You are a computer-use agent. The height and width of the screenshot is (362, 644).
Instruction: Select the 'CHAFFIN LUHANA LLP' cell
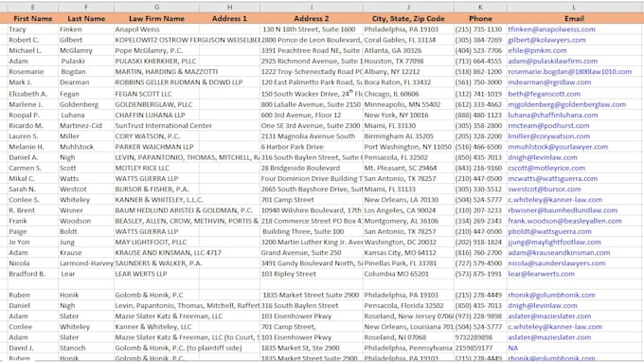(x=156, y=115)
